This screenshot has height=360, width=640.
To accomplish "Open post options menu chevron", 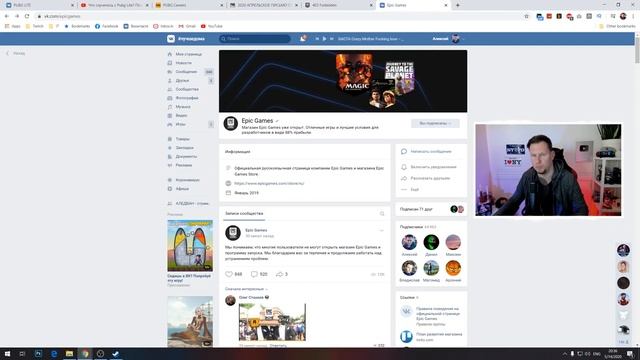I will (x=382, y=231).
